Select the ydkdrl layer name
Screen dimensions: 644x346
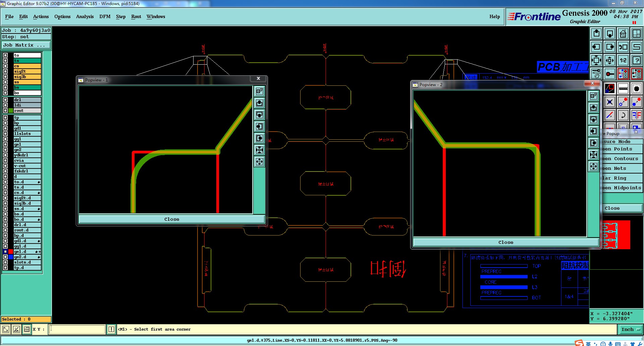tap(27, 155)
